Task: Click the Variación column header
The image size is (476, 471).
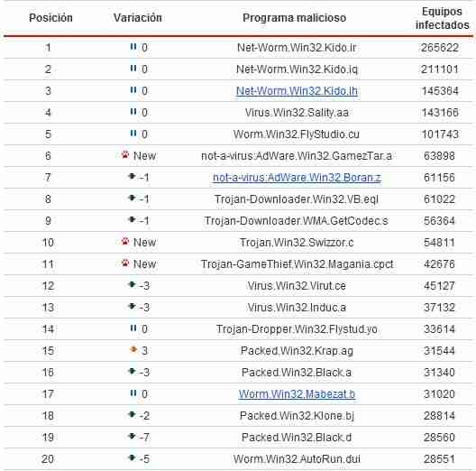Action: pyautogui.click(x=138, y=18)
